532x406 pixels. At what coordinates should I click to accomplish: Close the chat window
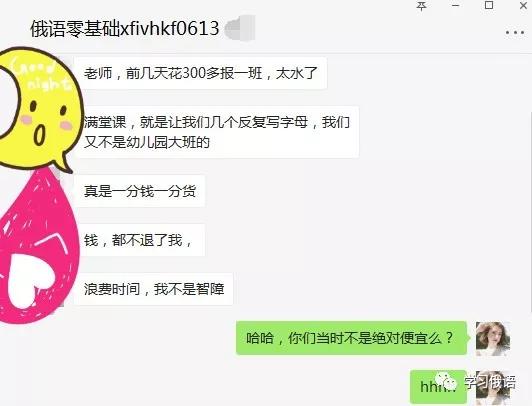[x=524, y=5]
